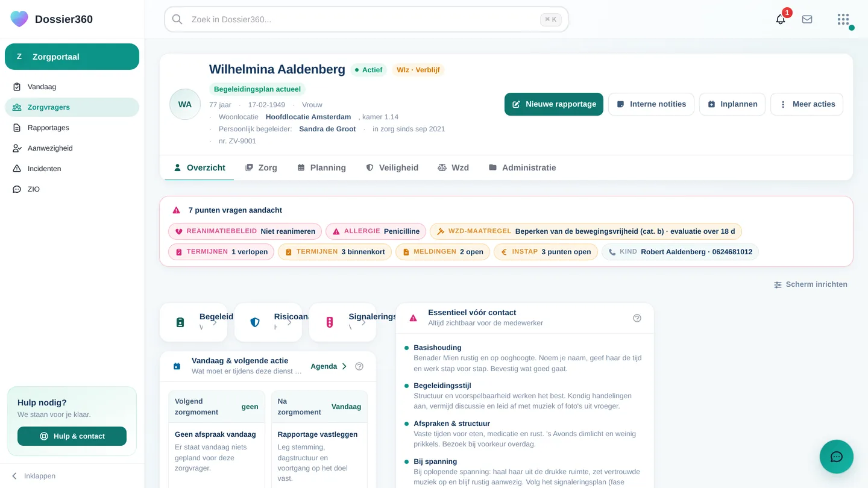868x488 pixels.
Task: Switch to the Overzicht tab
Action: [x=200, y=167]
